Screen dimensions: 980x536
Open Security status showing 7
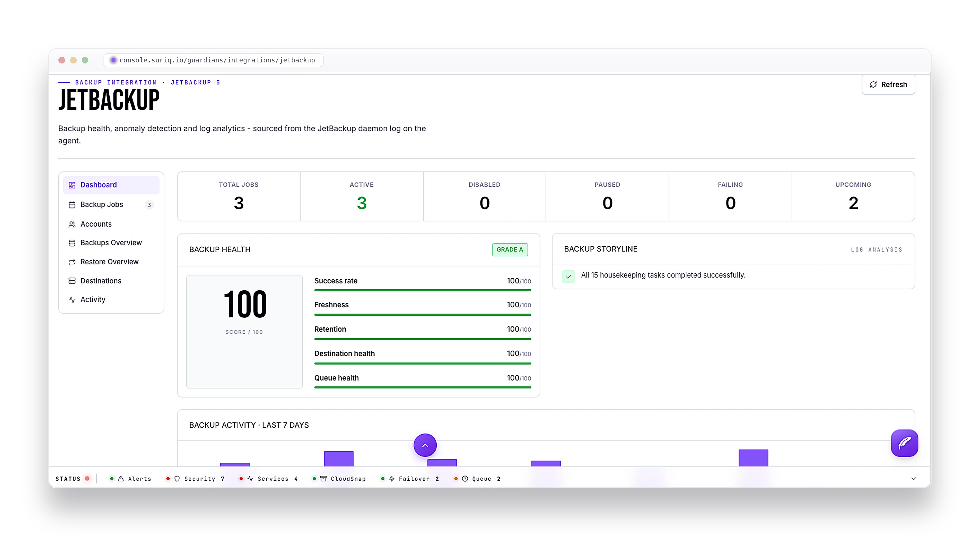196,479
